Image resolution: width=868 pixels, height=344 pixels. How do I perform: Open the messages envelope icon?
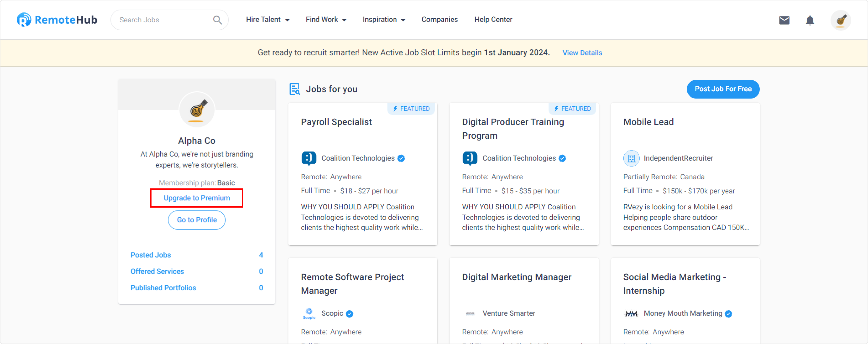pos(784,20)
